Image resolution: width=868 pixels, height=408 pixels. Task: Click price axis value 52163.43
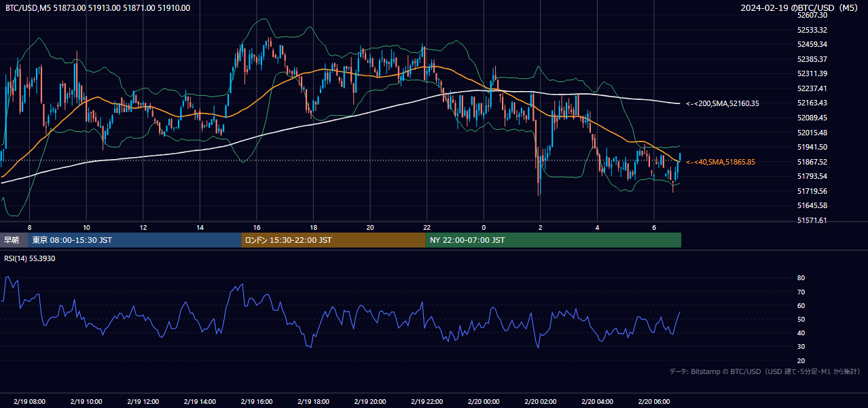[x=812, y=103]
